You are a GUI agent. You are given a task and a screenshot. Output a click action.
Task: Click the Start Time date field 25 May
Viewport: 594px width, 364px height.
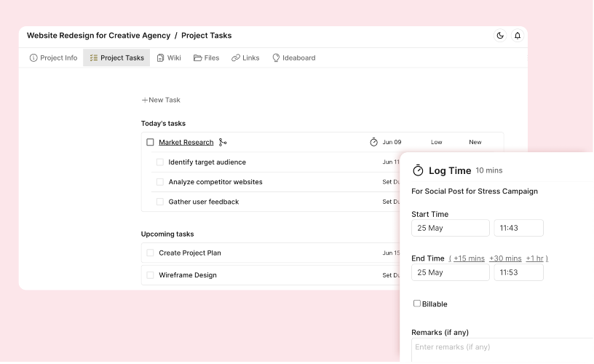point(451,228)
